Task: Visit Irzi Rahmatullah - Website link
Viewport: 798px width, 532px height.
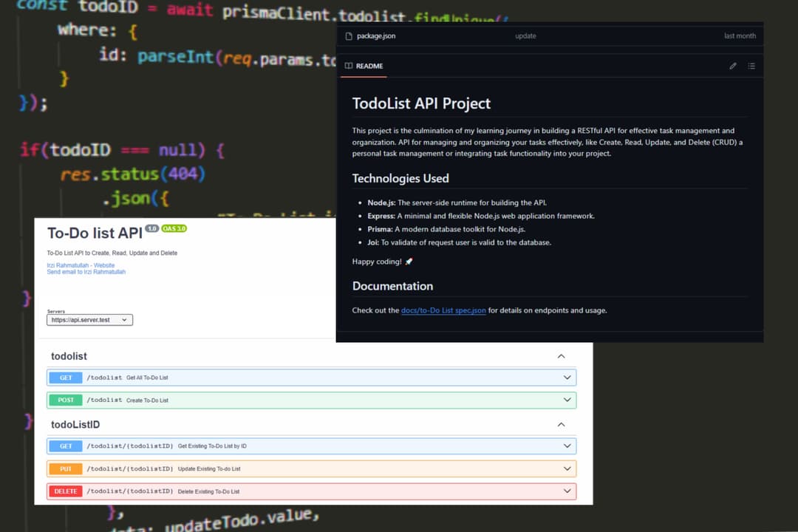Action: click(81, 265)
